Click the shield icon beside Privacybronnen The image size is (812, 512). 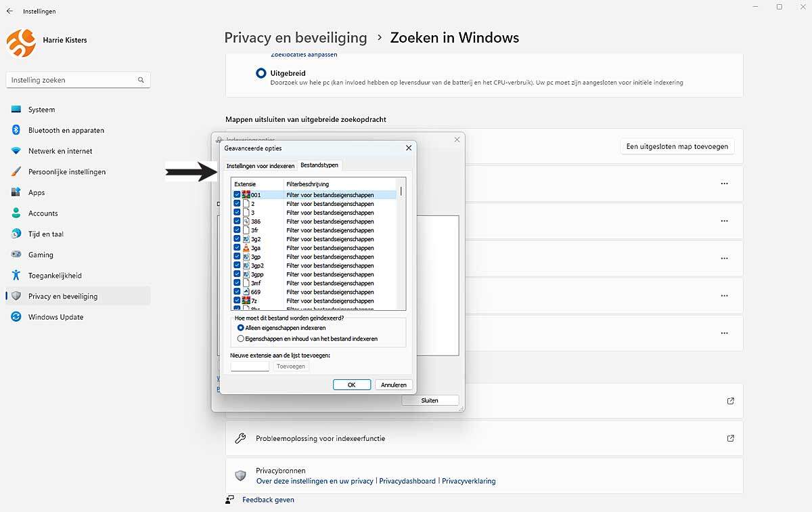240,475
